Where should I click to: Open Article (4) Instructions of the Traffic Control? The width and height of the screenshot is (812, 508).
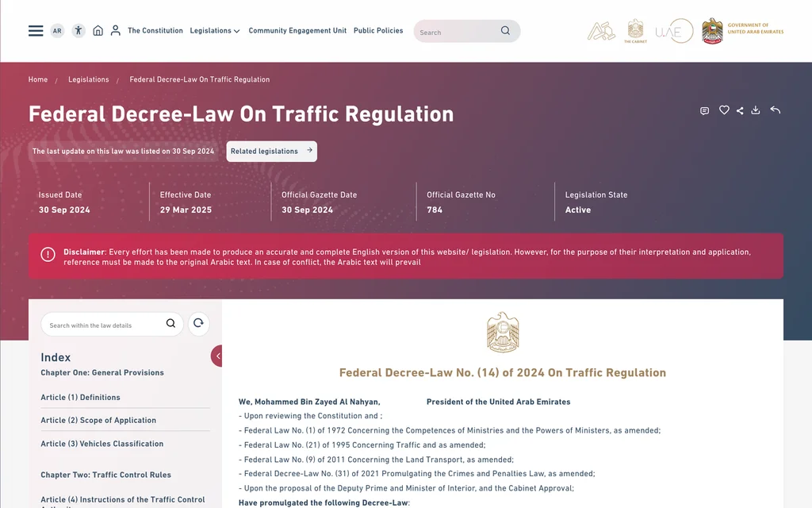click(x=123, y=501)
